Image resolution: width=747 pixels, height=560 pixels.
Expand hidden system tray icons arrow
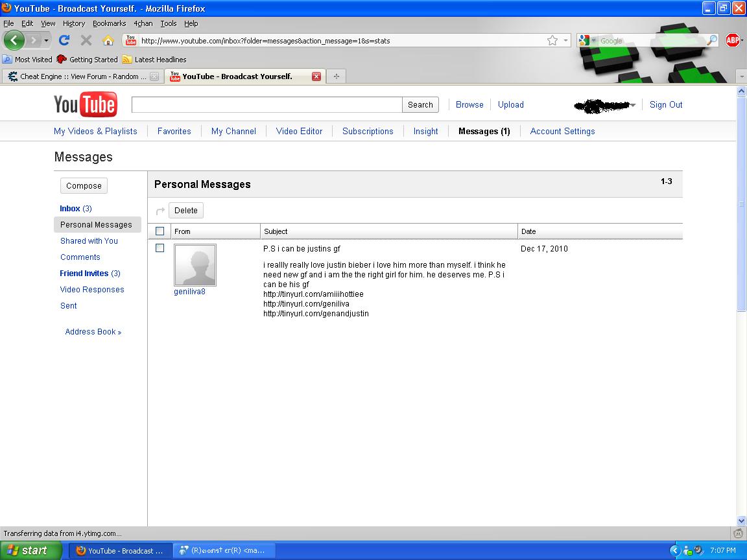[x=674, y=550]
